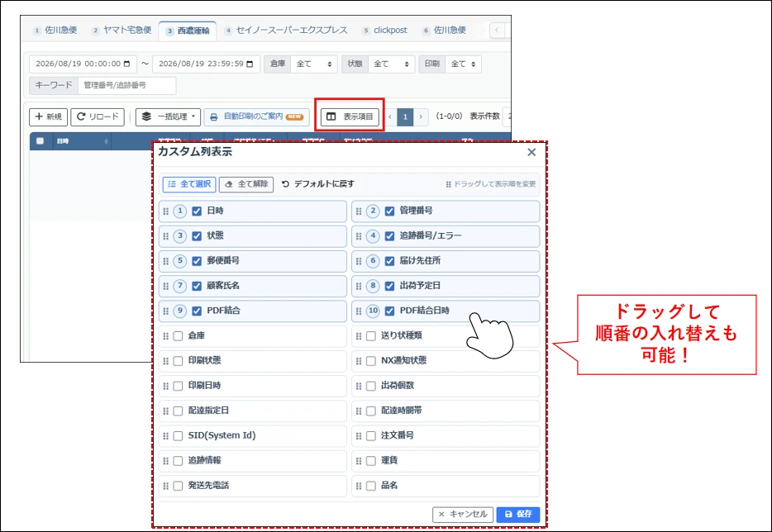
Task: Uncheck the PDF結合 checkbox
Action: coord(197,311)
